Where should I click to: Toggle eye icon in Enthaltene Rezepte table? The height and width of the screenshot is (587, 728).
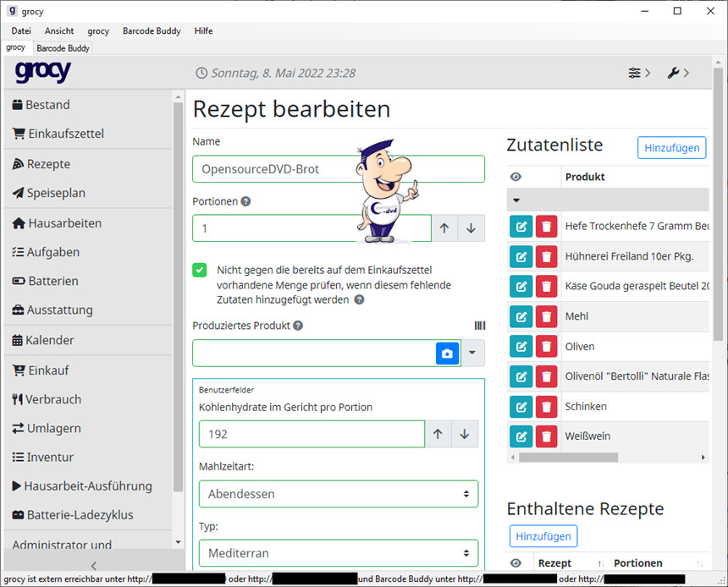coord(516,563)
